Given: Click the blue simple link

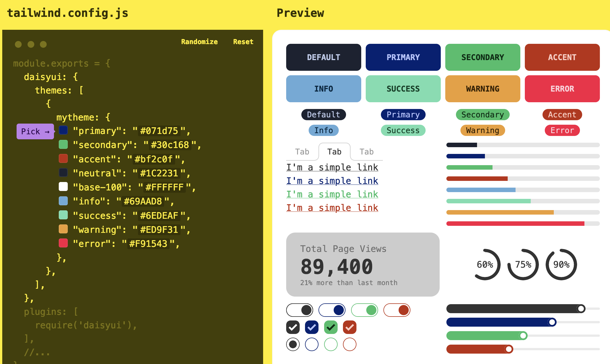Looking at the screenshot, I should point(332,181).
